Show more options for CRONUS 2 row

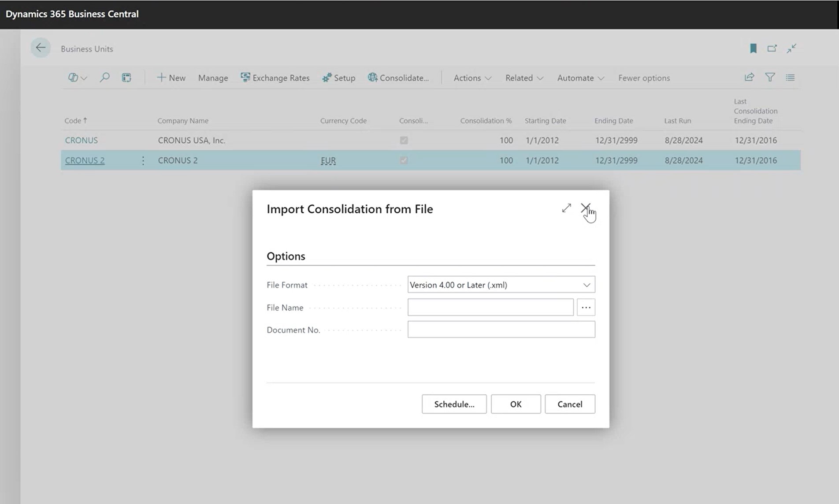click(x=143, y=160)
